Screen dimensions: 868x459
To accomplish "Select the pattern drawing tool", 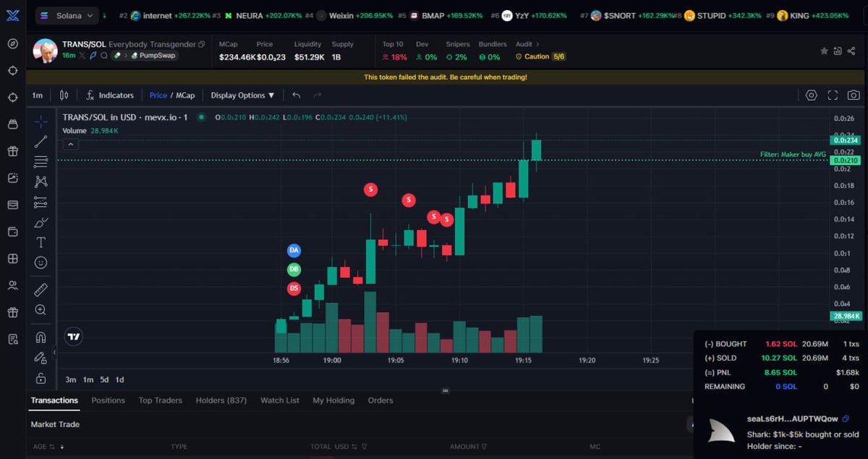I will coord(41,182).
